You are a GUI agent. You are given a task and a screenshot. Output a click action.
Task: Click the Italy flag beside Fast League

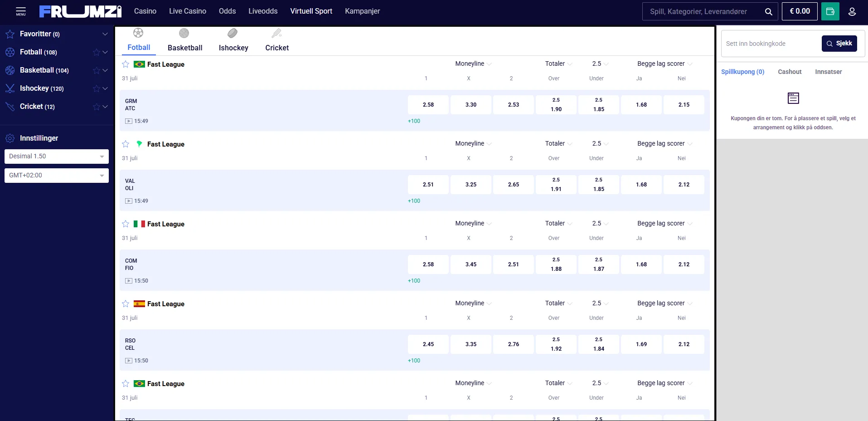(x=139, y=224)
